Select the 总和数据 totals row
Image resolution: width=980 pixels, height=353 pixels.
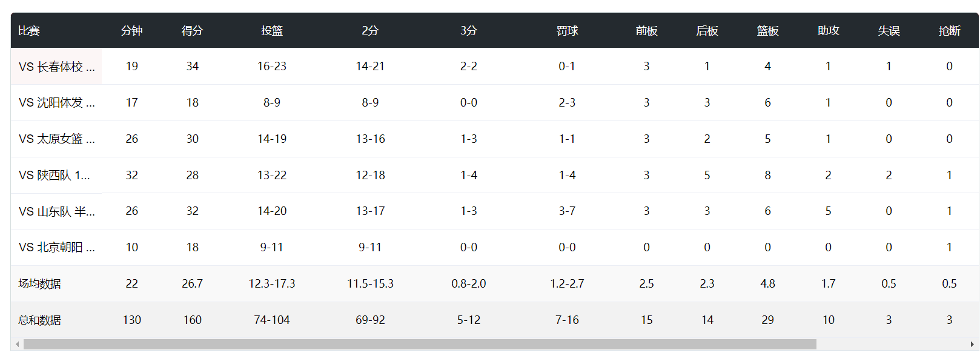click(495, 320)
